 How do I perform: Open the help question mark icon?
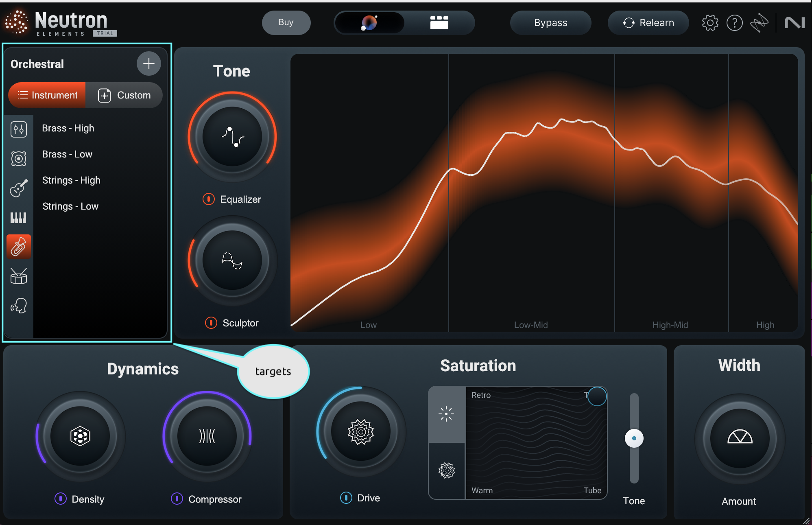pos(735,23)
